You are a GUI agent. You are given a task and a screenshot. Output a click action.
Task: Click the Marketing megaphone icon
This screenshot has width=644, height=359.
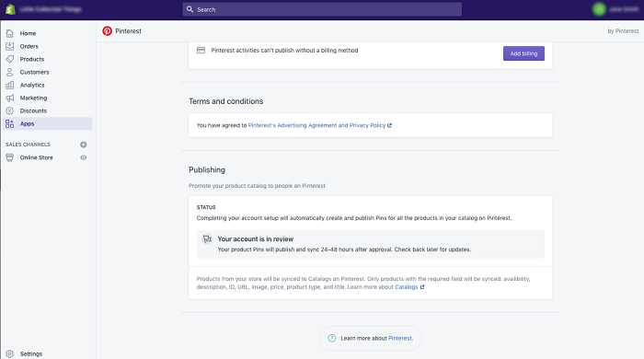pyautogui.click(x=10, y=98)
